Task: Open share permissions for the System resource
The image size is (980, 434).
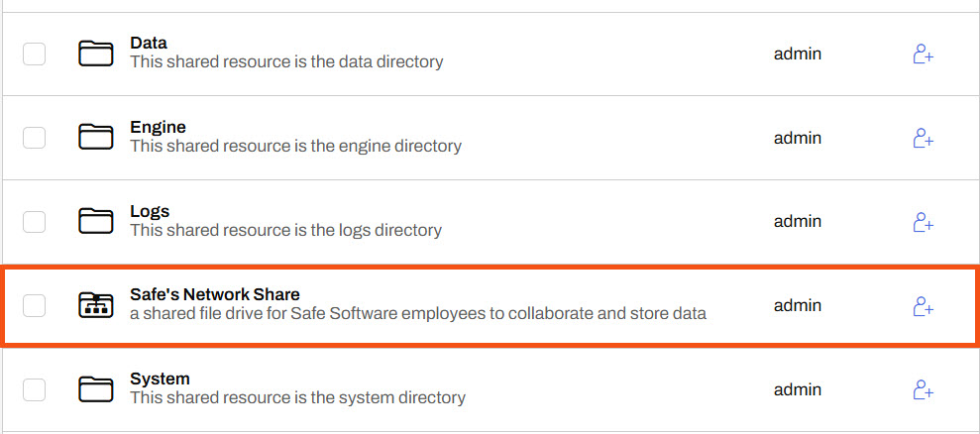Action: tap(923, 388)
